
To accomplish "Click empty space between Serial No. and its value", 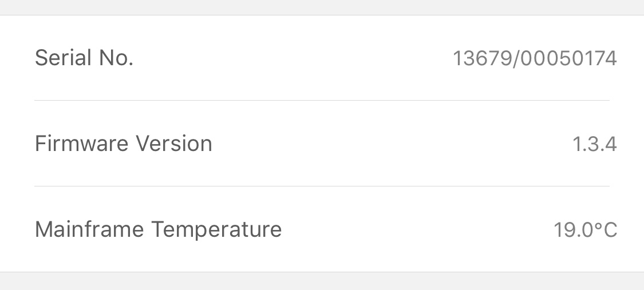I will click(x=292, y=58).
